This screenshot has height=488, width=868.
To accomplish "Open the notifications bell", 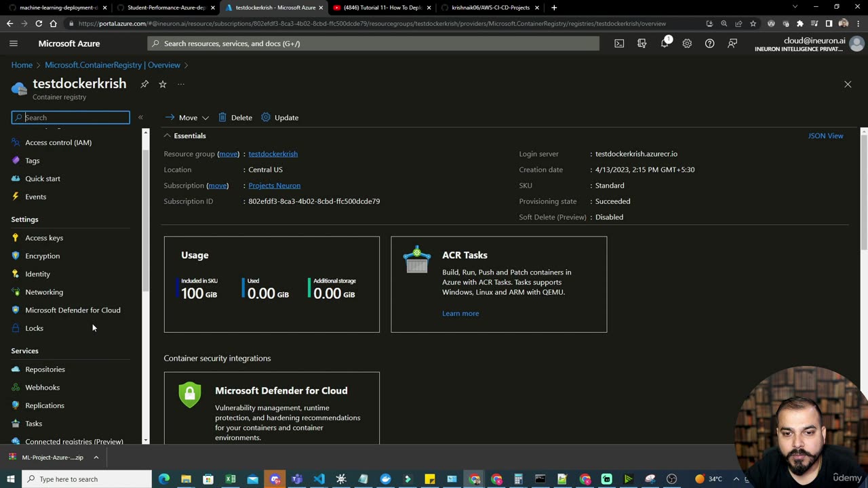I will (665, 43).
